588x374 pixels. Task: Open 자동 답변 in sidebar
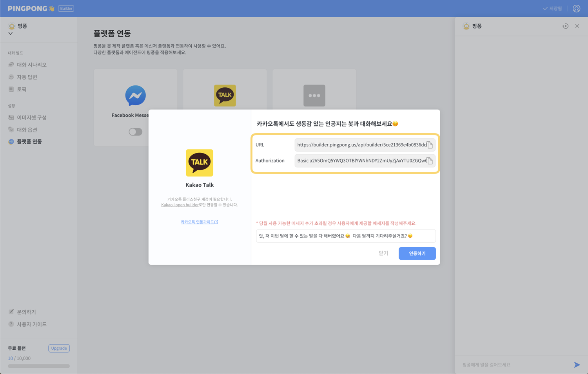point(27,77)
